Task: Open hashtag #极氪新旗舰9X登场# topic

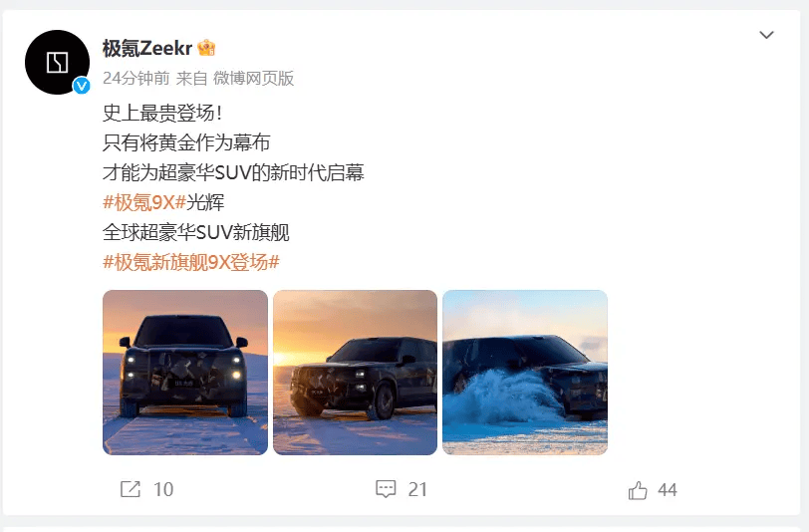Action: click(191, 262)
